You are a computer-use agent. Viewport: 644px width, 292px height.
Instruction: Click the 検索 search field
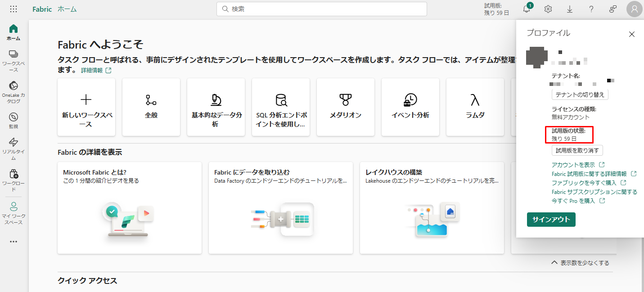tap(321, 9)
